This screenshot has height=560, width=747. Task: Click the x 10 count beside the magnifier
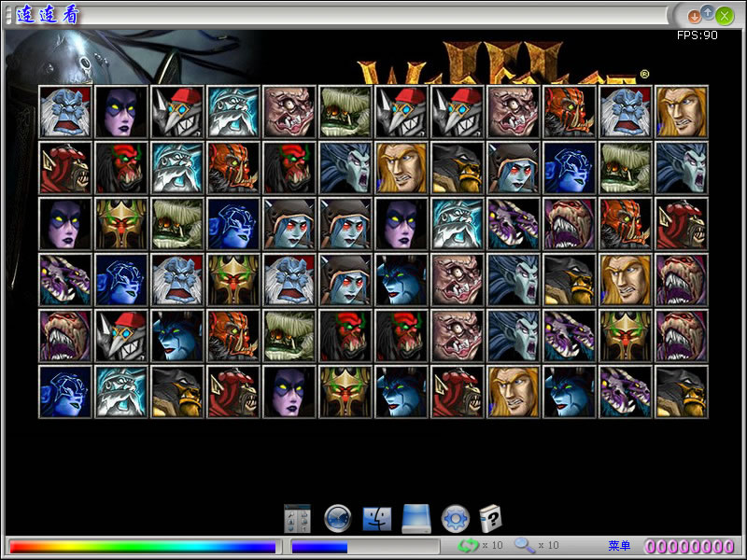tap(548, 545)
